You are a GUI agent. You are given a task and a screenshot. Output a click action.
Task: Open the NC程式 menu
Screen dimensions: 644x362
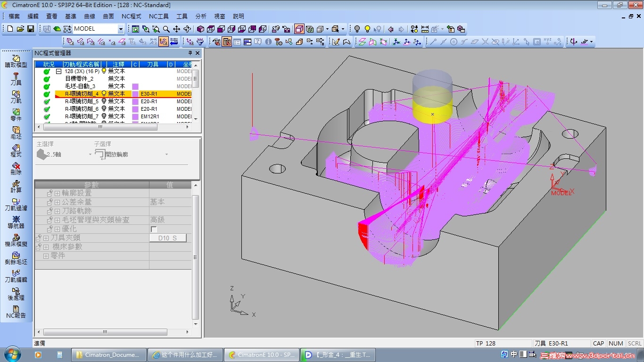(132, 16)
